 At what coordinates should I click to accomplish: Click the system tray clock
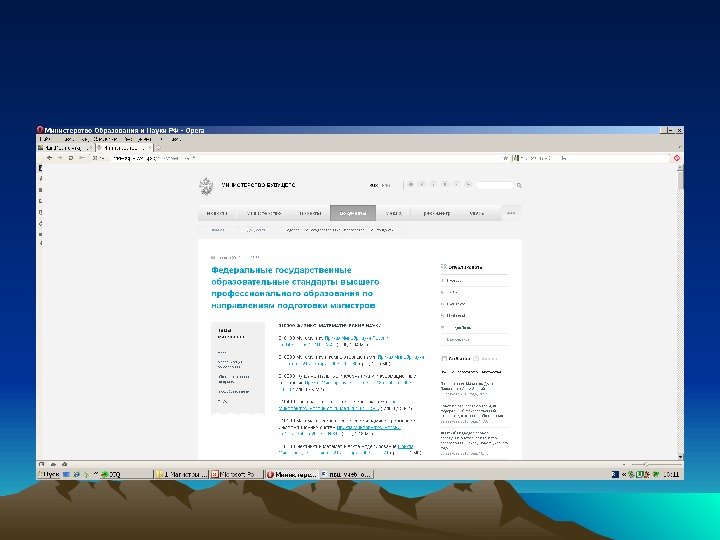click(671, 474)
